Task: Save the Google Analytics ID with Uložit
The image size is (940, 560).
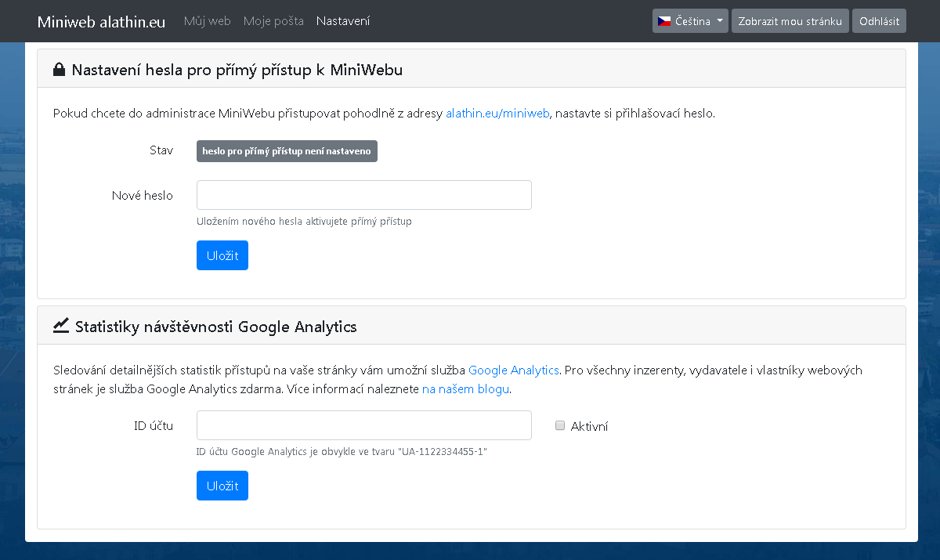Action: coord(222,486)
